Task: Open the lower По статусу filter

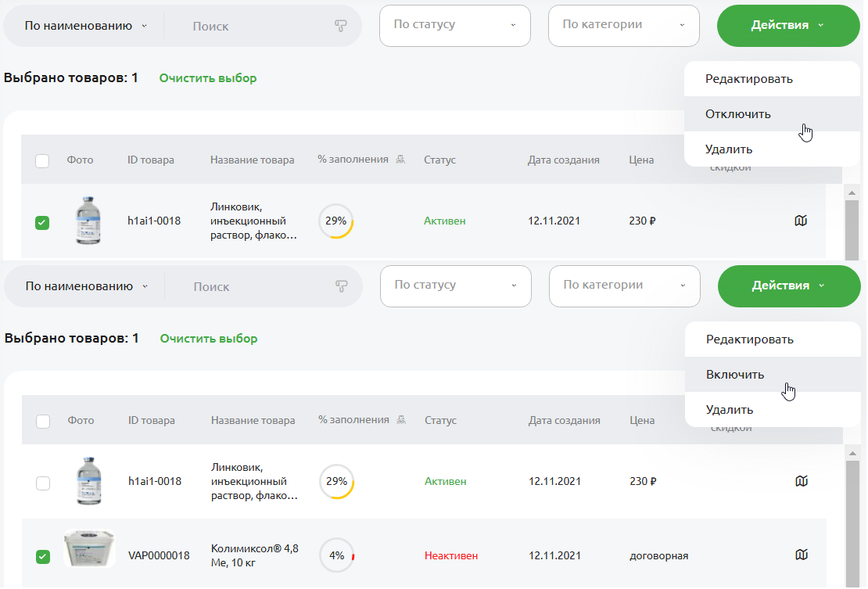Action: coord(456,286)
